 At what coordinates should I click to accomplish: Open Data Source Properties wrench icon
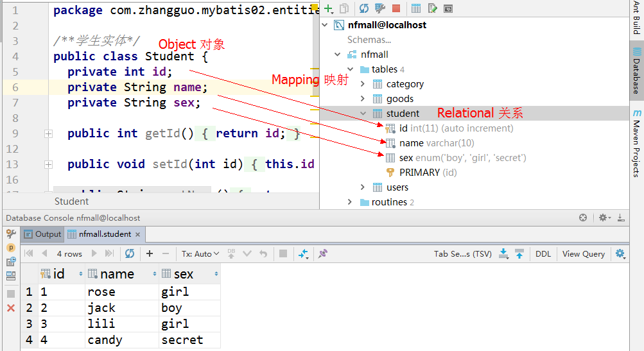click(x=380, y=8)
